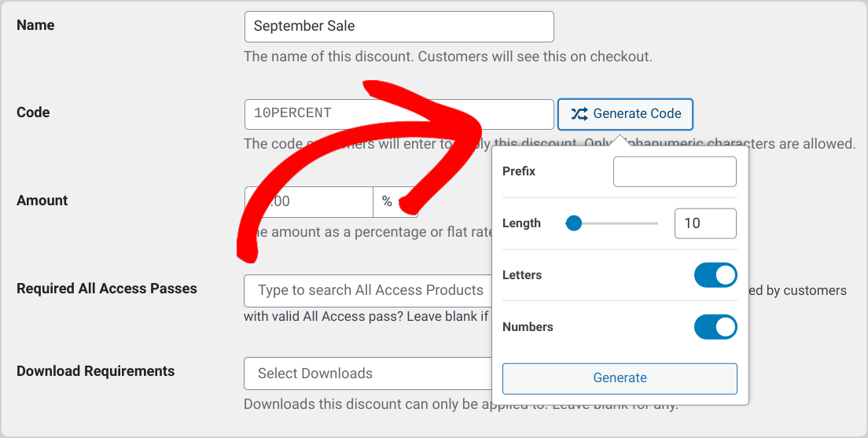Click the Length number box showing 10

(x=705, y=223)
